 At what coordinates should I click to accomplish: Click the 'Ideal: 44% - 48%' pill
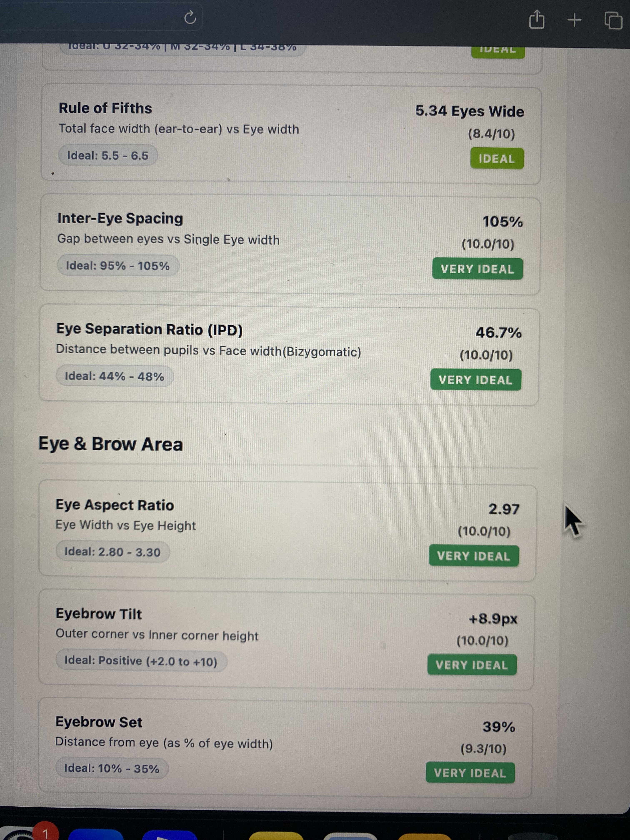click(114, 376)
